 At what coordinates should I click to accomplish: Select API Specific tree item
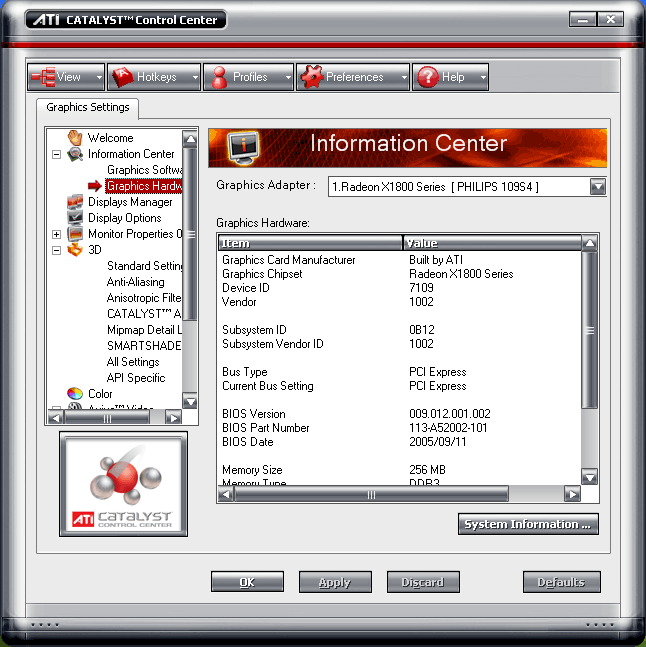pyautogui.click(x=136, y=378)
